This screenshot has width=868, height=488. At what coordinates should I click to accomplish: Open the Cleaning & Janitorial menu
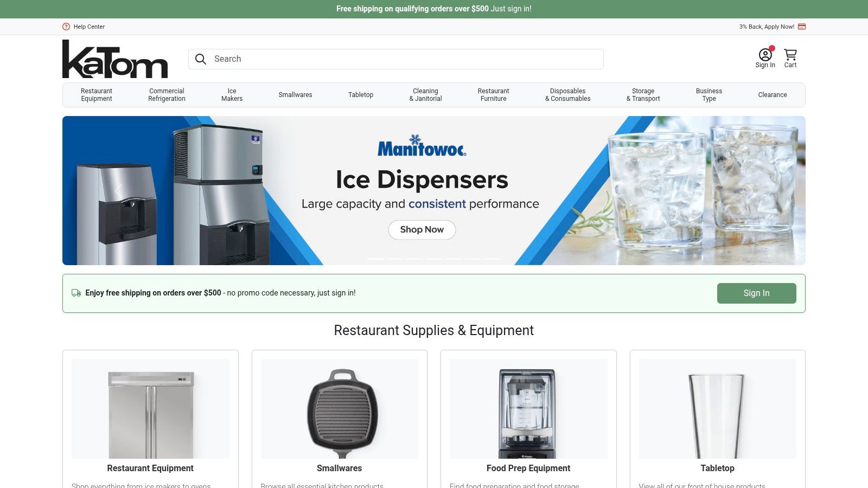(426, 95)
